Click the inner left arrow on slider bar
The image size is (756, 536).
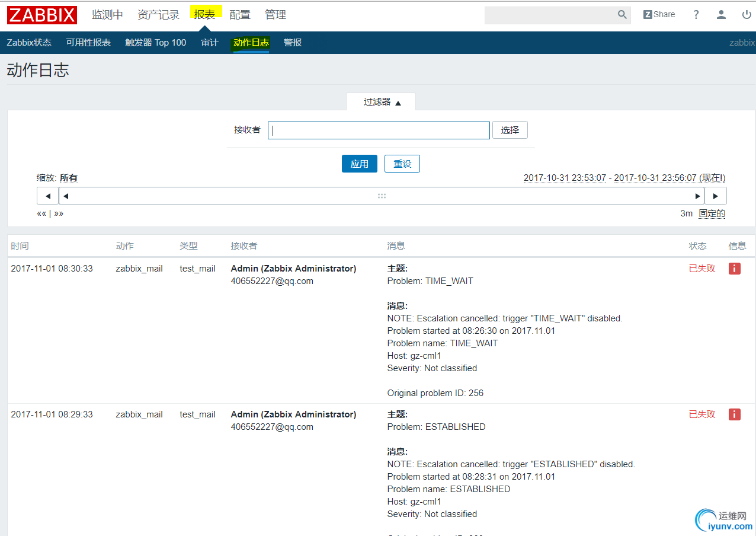pos(66,196)
